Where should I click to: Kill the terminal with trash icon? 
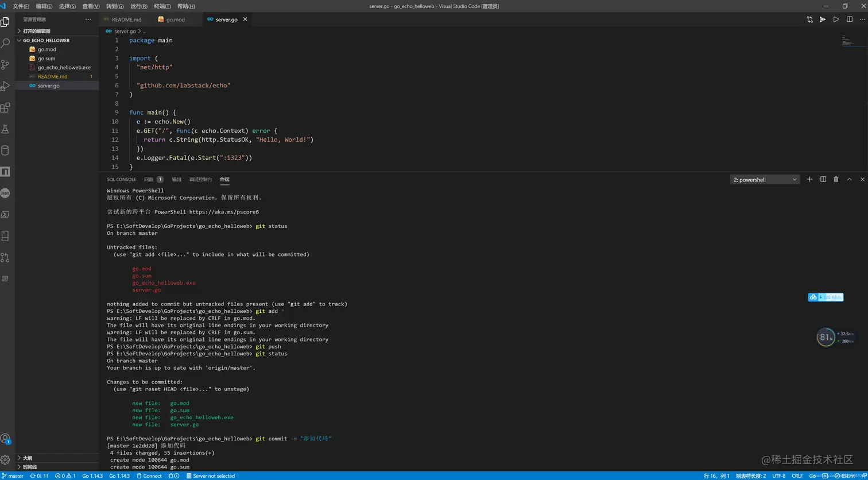tap(836, 179)
